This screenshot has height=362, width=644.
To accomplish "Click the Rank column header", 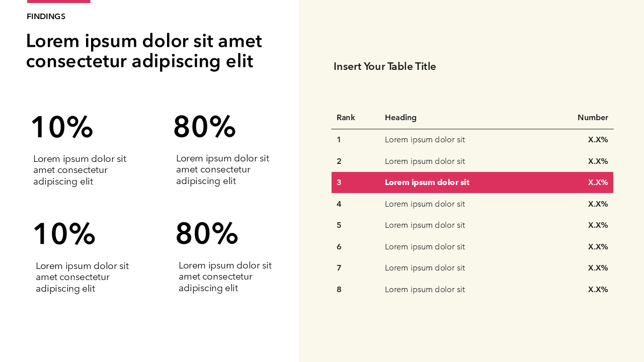I will 346,118.
